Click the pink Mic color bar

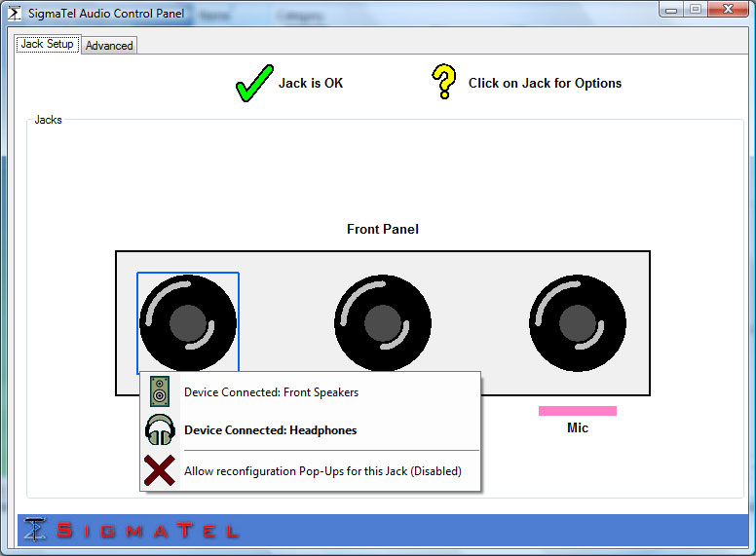[577, 411]
